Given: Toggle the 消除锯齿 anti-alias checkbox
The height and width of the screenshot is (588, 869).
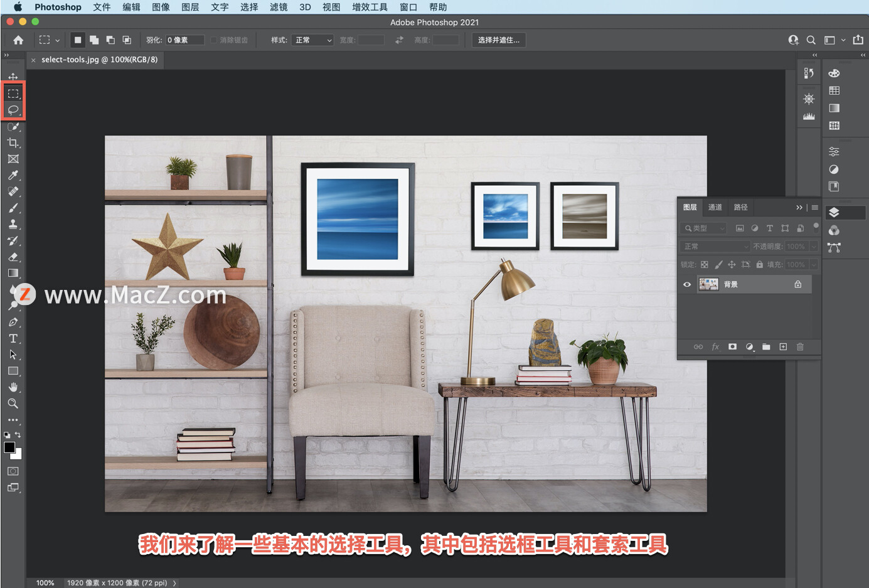Looking at the screenshot, I should point(213,40).
